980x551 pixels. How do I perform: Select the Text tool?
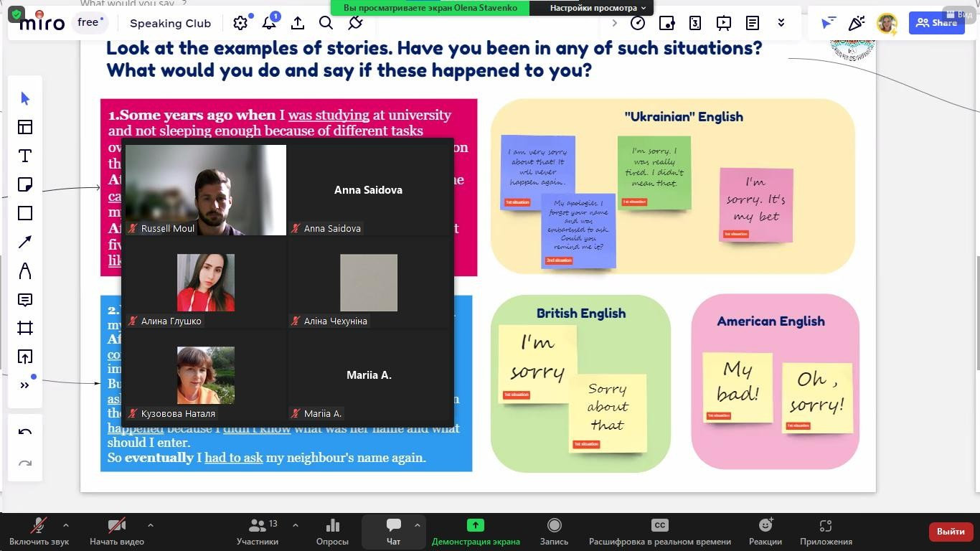pos(25,156)
